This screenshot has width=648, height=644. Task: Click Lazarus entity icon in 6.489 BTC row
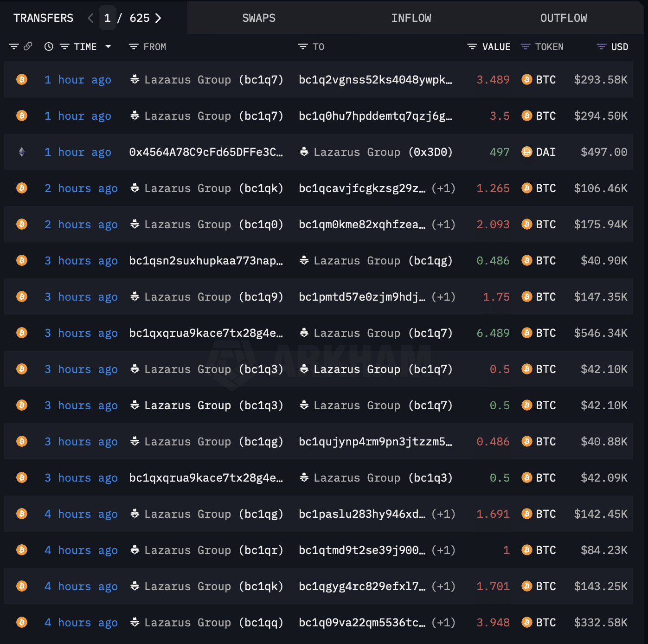(304, 333)
